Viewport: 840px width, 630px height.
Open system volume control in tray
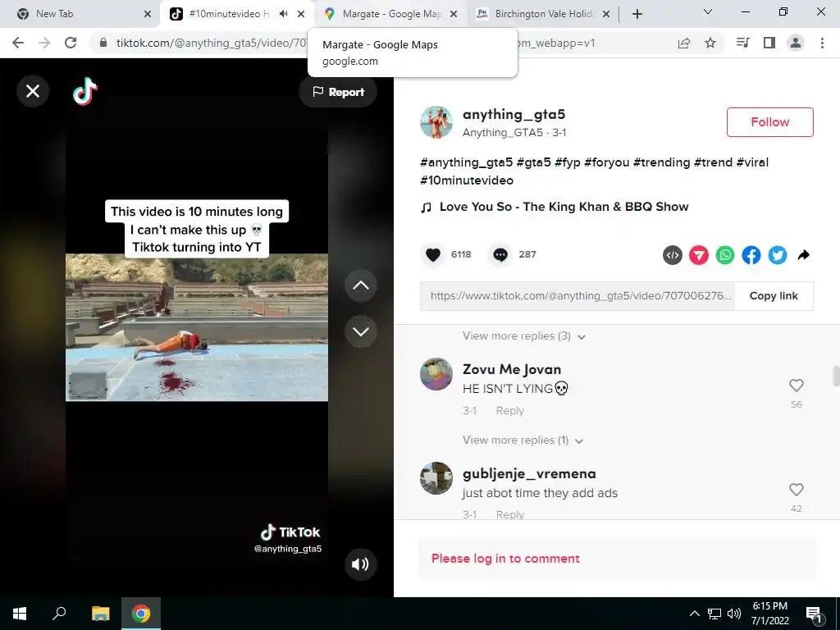(x=734, y=614)
